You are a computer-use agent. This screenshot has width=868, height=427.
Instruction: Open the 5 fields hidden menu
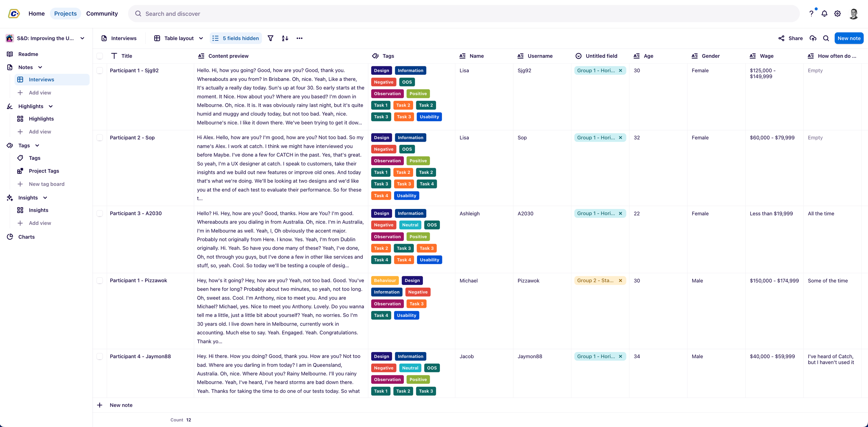pos(236,38)
